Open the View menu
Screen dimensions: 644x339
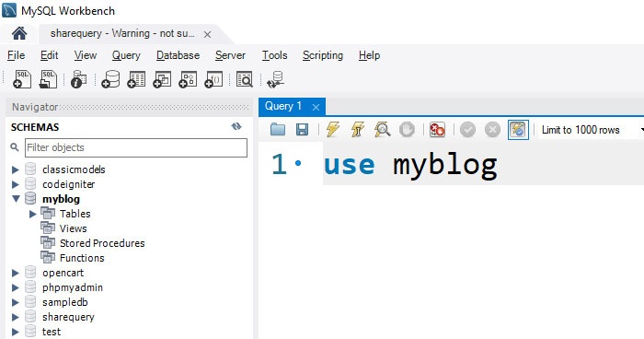pyautogui.click(x=86, y=55)
